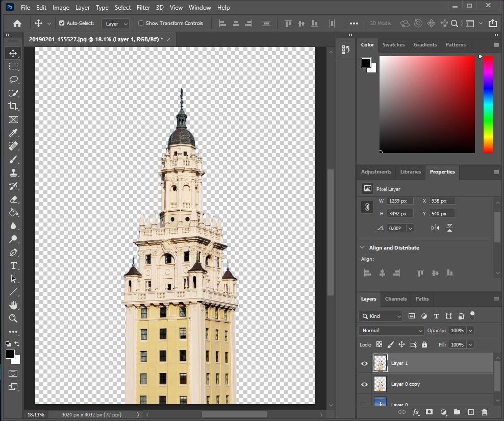Image resolution: width=504 pixels, height=421 pixels.
Task: Open the rotation angle dropdown in Properties
Action: point(411,228)
